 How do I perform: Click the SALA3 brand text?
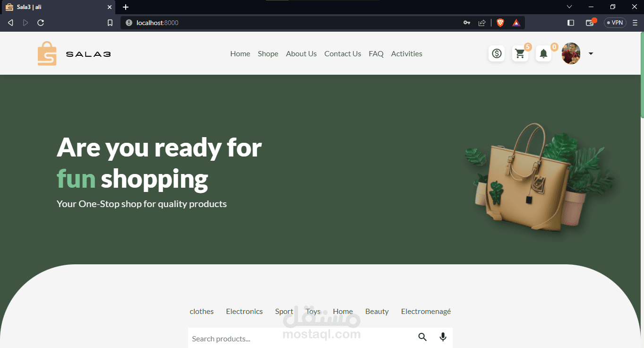click(x=88, y=54)
